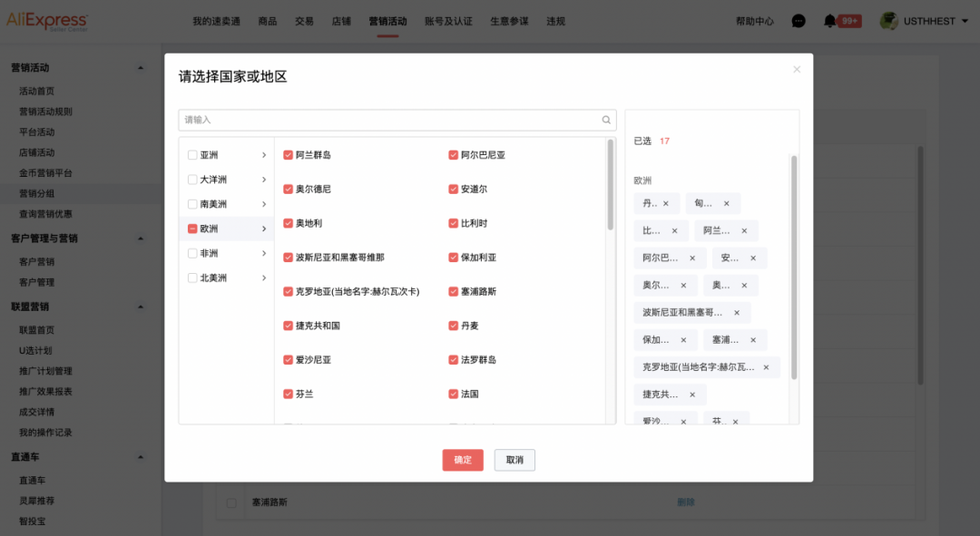Open 生意参谋 in the top navigation

tap(509, 21)
